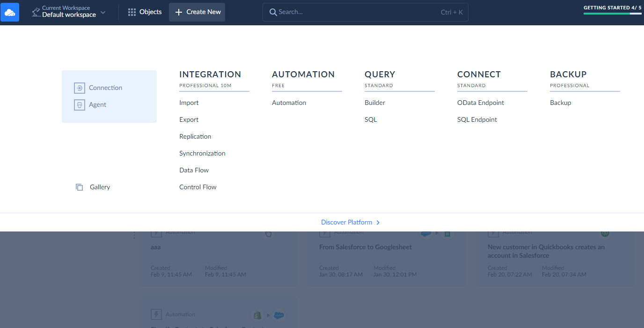Click the Automation lightning icon on the aaa card

(x=155, y=232)
